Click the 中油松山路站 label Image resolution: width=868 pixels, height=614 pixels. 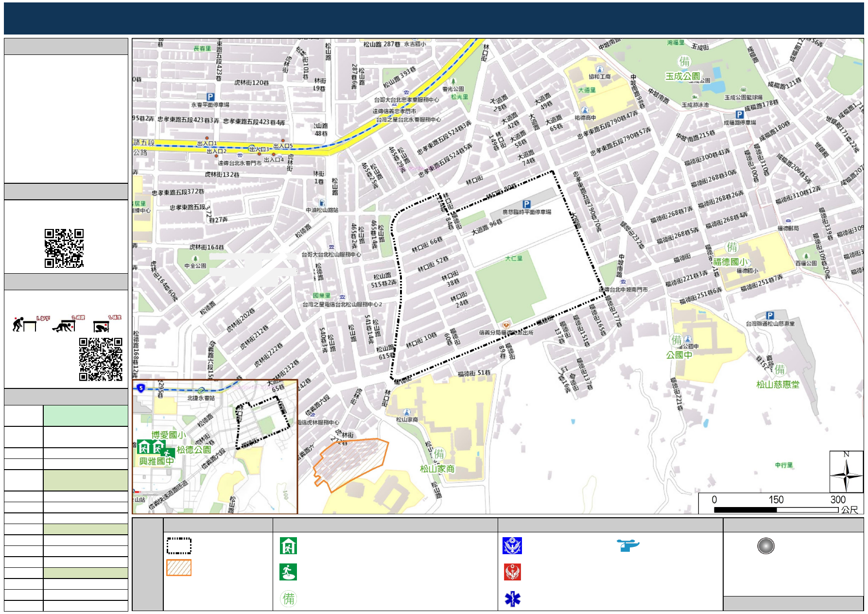tap(322, 210)
